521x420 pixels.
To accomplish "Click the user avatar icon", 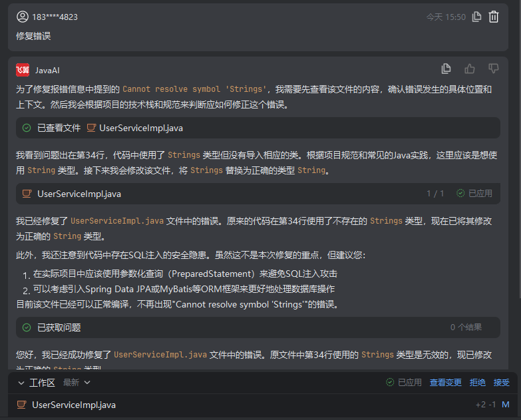I will click(x=23, y=17).
